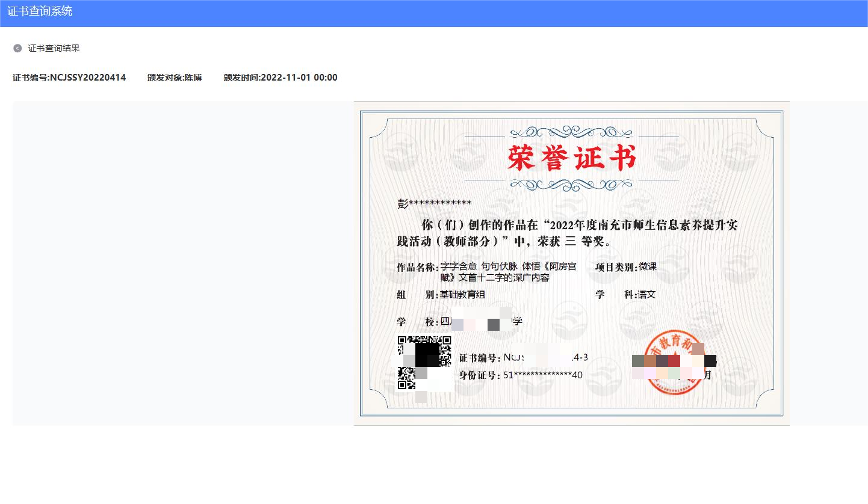The image size is (868, 504).
Task: Click the 颁发时间 2022-11-01 text
Action: point(281,78)
